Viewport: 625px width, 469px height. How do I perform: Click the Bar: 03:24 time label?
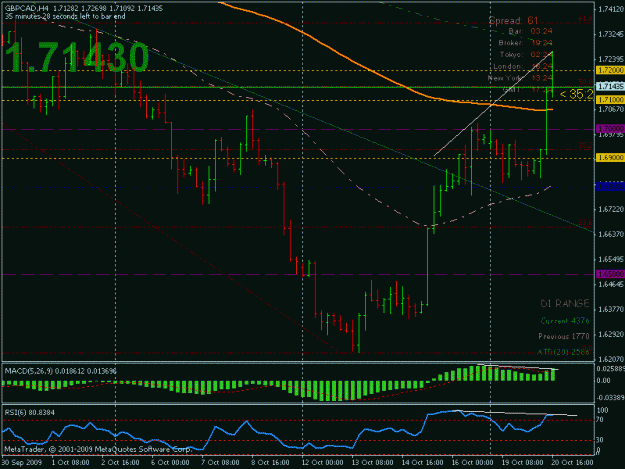click(x=531, y=31)
